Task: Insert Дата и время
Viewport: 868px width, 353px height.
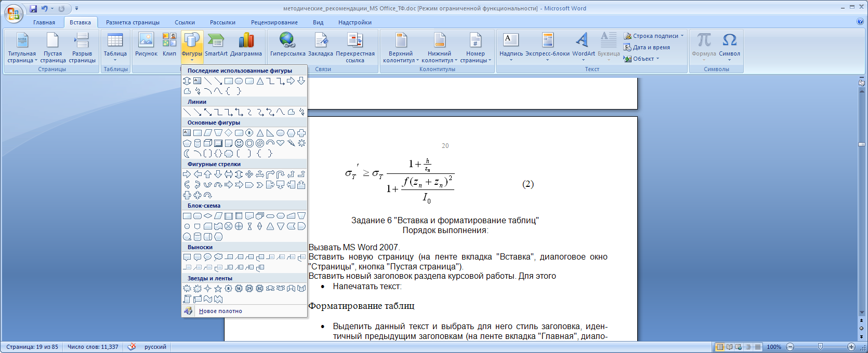Action: click(647, 47)
